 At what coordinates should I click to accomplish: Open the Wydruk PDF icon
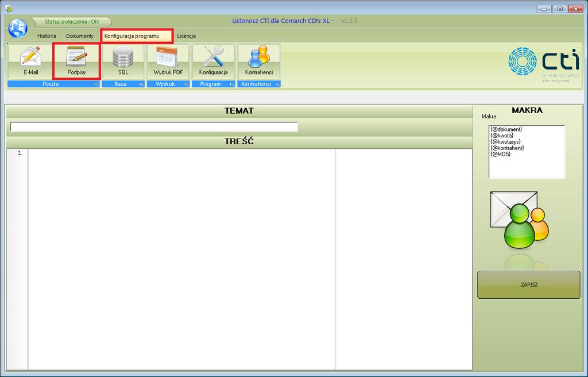tap(168, 61)
